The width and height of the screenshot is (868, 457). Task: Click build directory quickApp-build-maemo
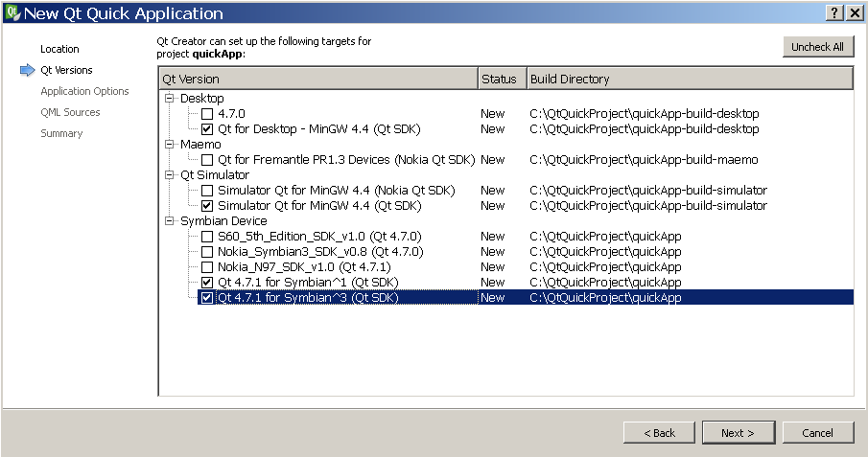pyautogui.click(x=644, y=160)
